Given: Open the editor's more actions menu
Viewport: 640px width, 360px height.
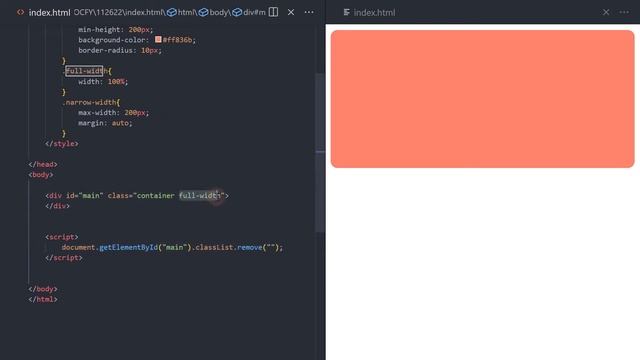Looking at the screenshot, I should [309, 12].
